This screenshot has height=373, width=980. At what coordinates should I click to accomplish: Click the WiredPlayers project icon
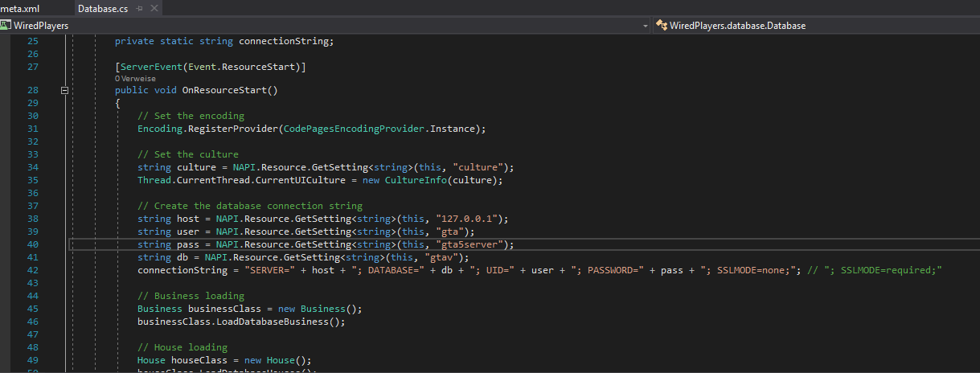click(x=6, y=26)
